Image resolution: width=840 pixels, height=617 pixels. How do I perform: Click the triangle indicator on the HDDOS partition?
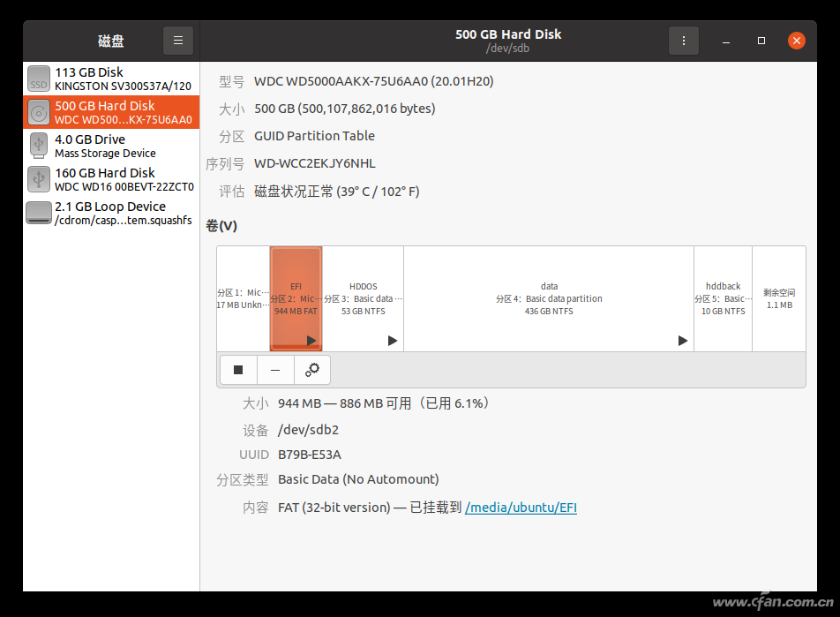pyautogui.click(x=393, y=340)
